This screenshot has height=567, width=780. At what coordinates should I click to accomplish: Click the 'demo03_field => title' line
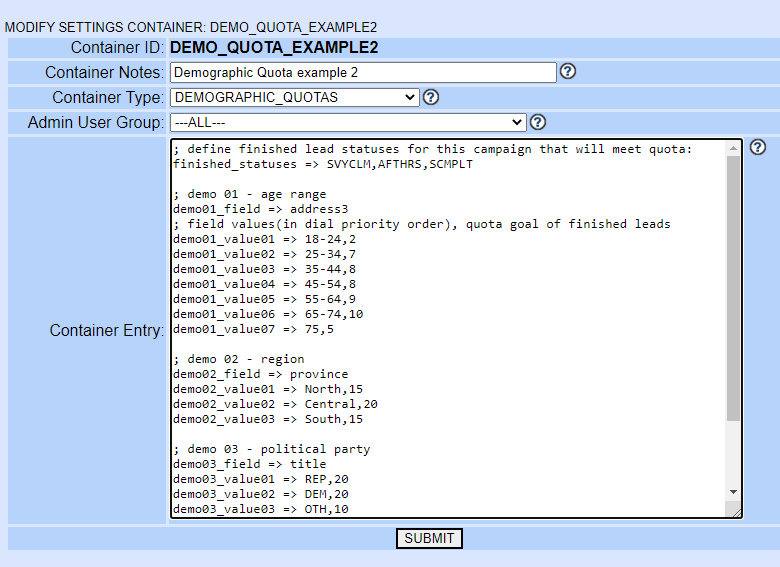[250, 464]
